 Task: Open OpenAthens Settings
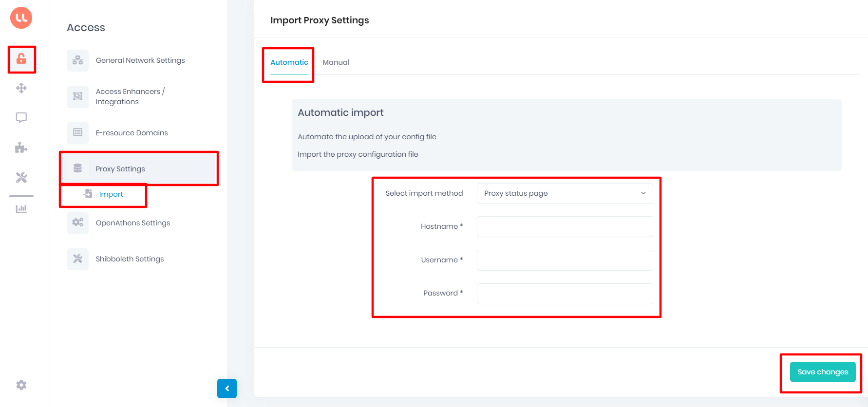coord(133,222)
